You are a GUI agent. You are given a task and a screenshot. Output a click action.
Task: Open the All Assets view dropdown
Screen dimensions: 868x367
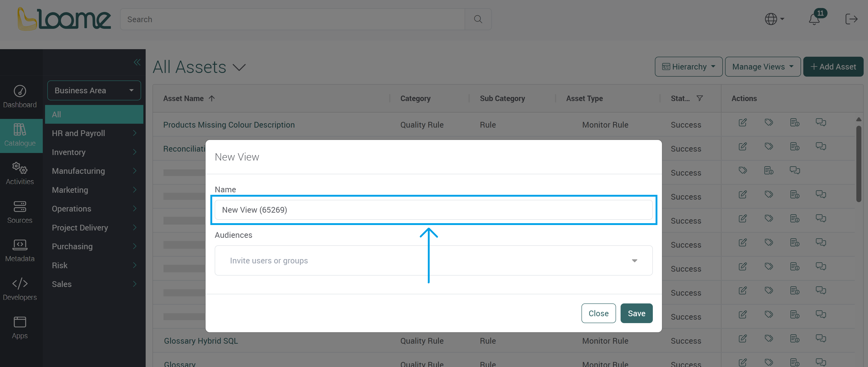(x=239, y=67)
